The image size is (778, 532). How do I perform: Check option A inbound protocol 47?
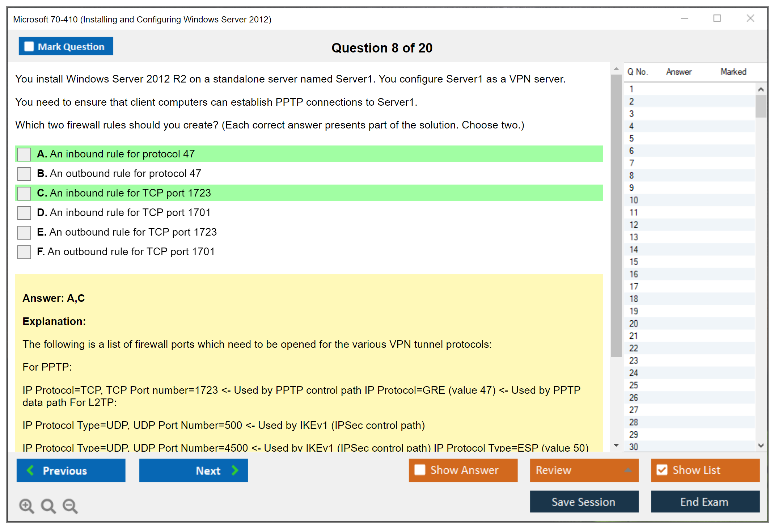pos(24,154)
